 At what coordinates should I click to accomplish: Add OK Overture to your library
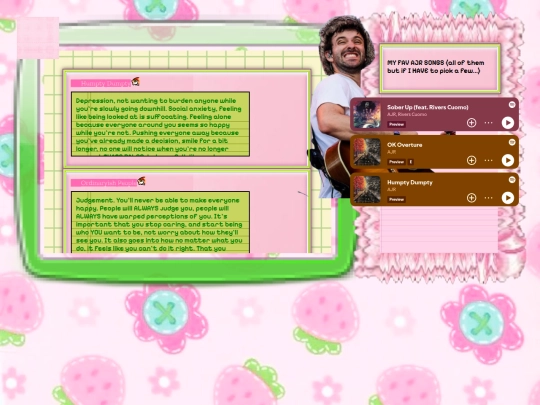[471, 160]
